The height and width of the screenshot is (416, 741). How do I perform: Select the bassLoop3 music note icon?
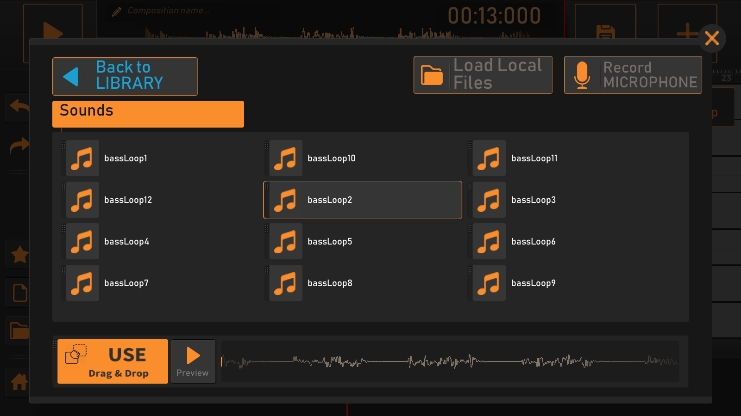coord(489,200)
